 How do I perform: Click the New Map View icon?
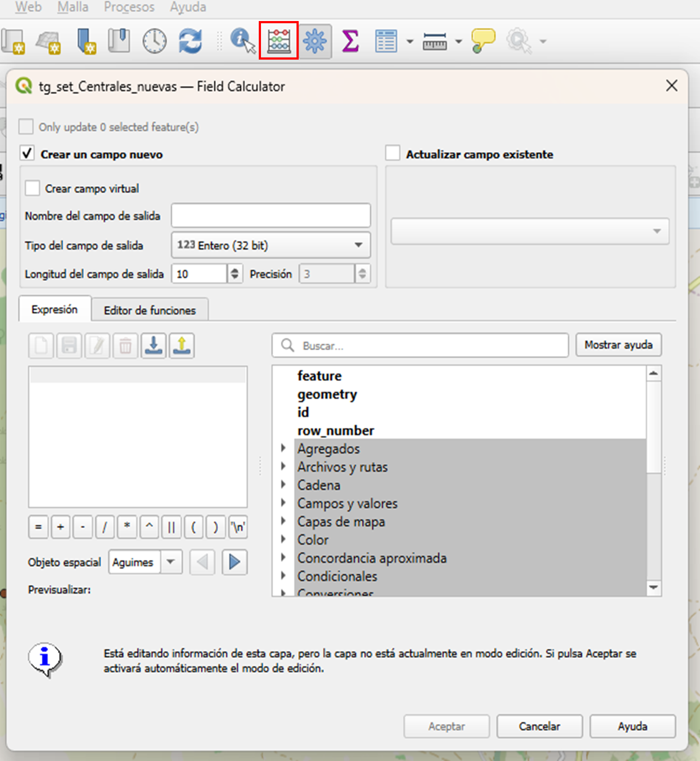pos(13,42)
